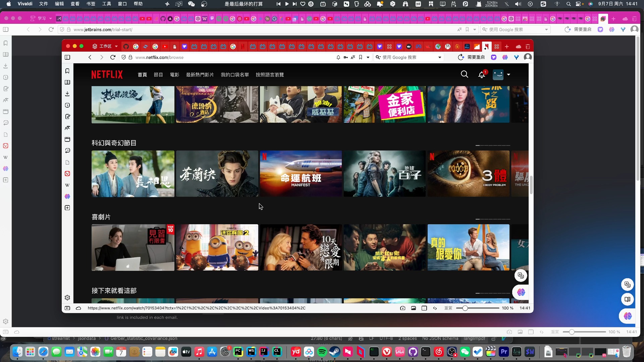Image resolution: width=644 pixels, height=362 pixels.
Task: Open the 书签 menu in macOS menu bar
Action: tap(91, 4)
